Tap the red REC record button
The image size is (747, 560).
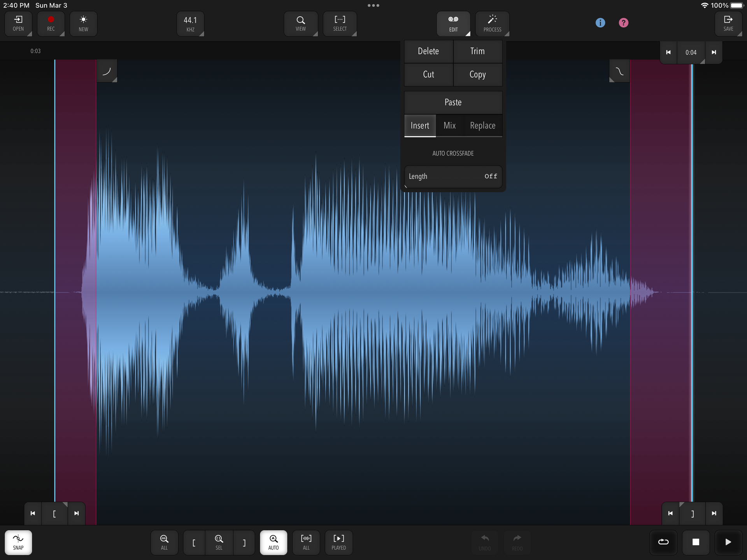(51, 23)
